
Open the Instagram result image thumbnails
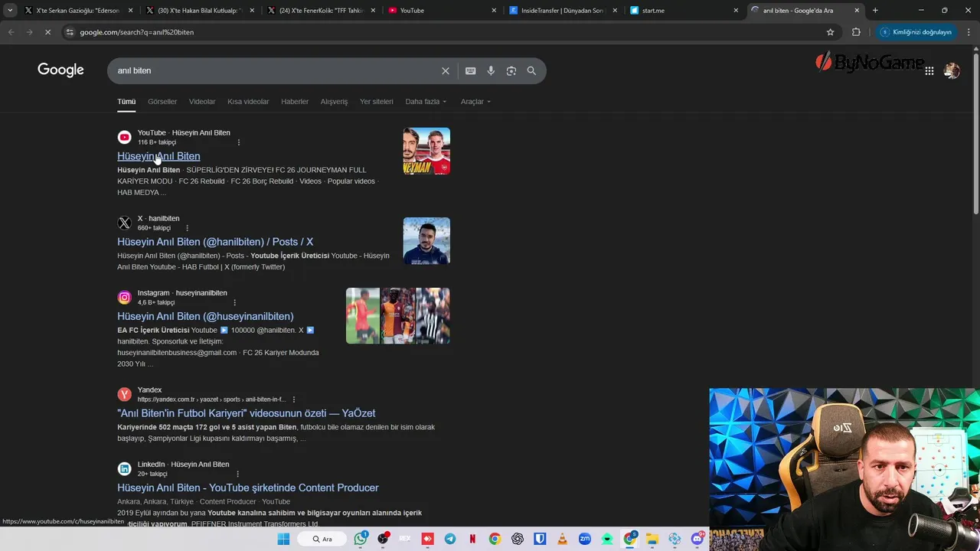[x=398, y=315]
